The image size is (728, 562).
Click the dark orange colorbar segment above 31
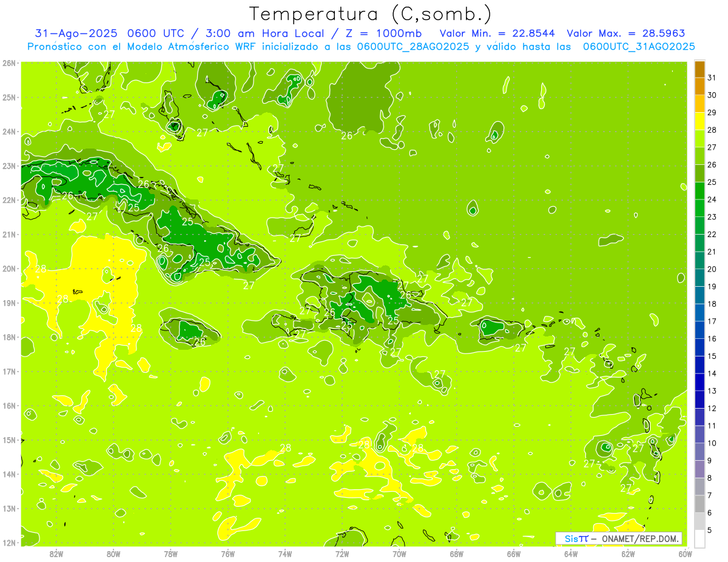699,69
